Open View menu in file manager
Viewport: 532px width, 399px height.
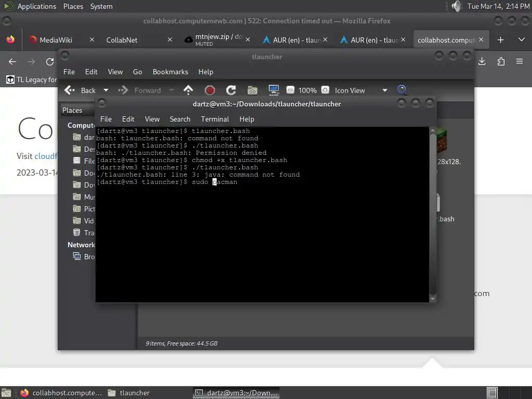[x=115, y=72]
